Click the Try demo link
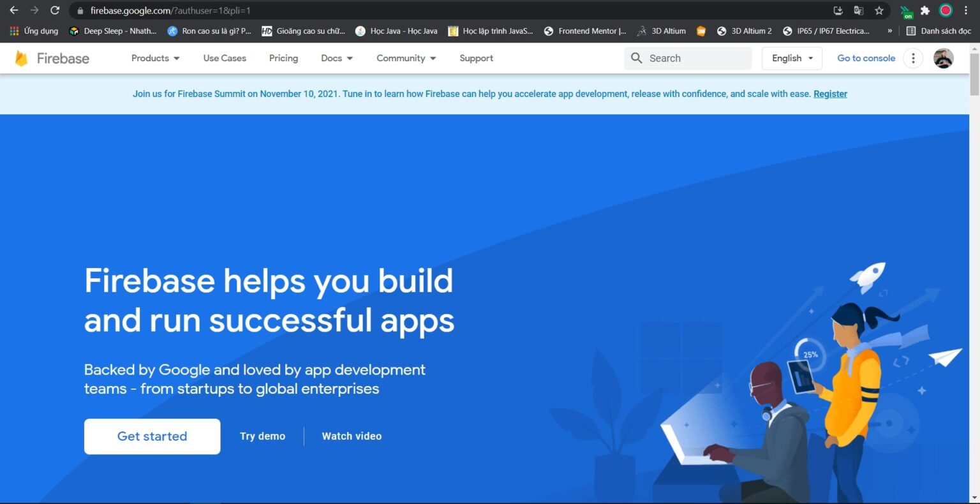The height and width of the screenshot is (504, 980). (262, 436)
